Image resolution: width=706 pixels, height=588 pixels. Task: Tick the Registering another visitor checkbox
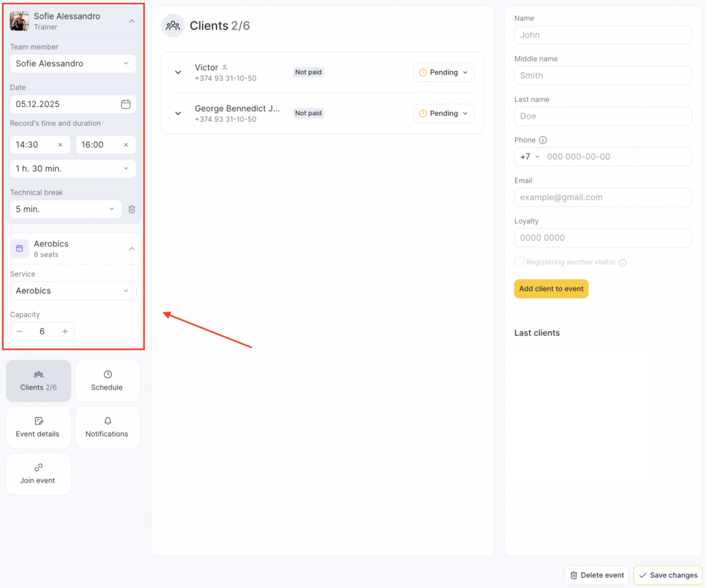pyautogui.click(x=519, y=262)
